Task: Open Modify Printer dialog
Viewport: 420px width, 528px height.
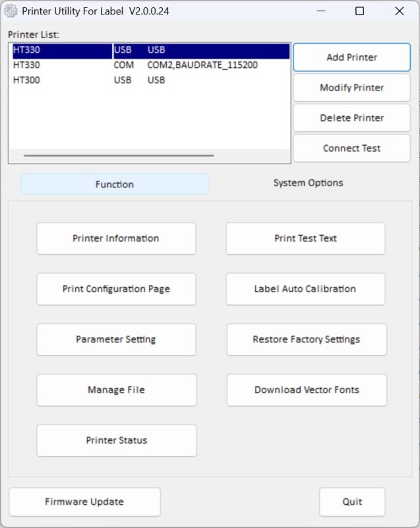Action: (351, 88)
